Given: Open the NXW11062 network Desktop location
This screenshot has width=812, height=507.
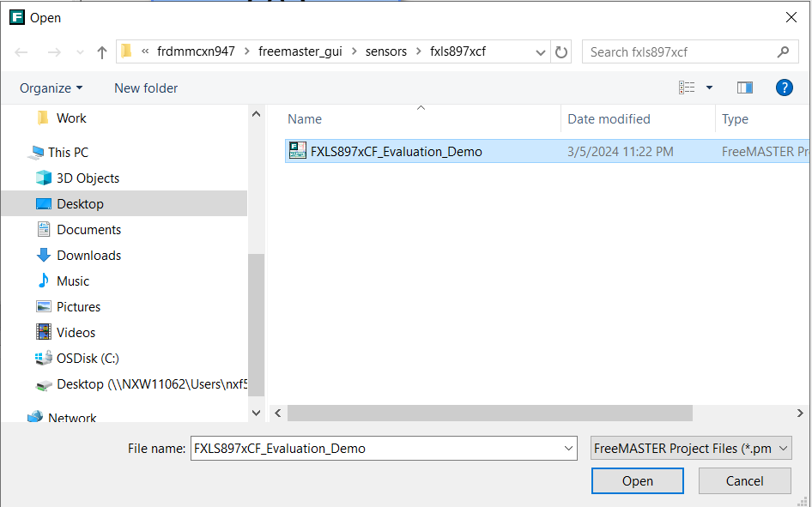Looking at the screenshot, I should coord(152,383).
